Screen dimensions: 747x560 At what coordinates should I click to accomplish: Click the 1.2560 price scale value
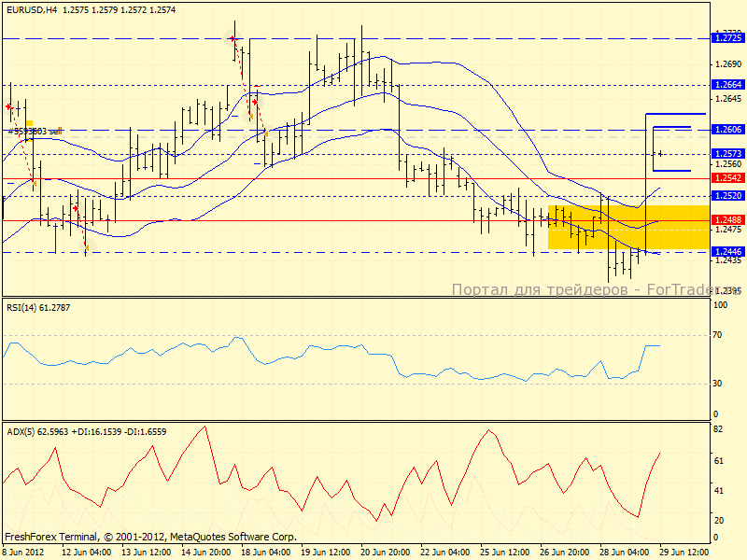click(728, 164)
